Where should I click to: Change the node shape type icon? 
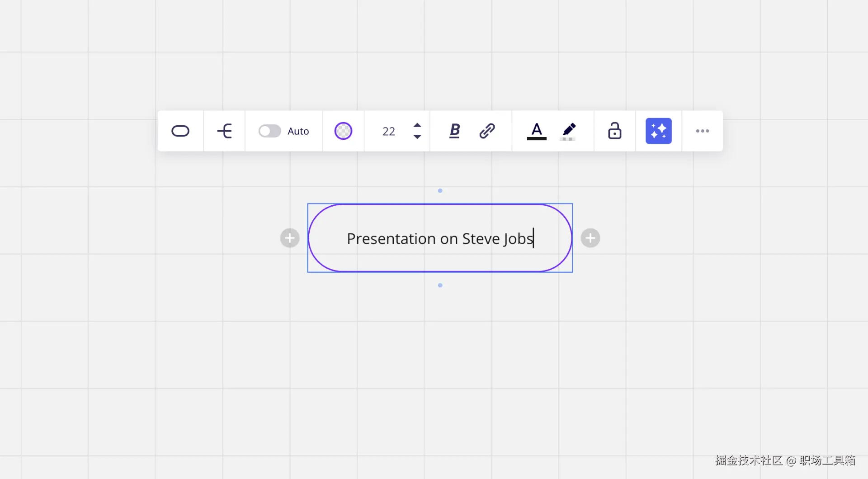[180, 131]
